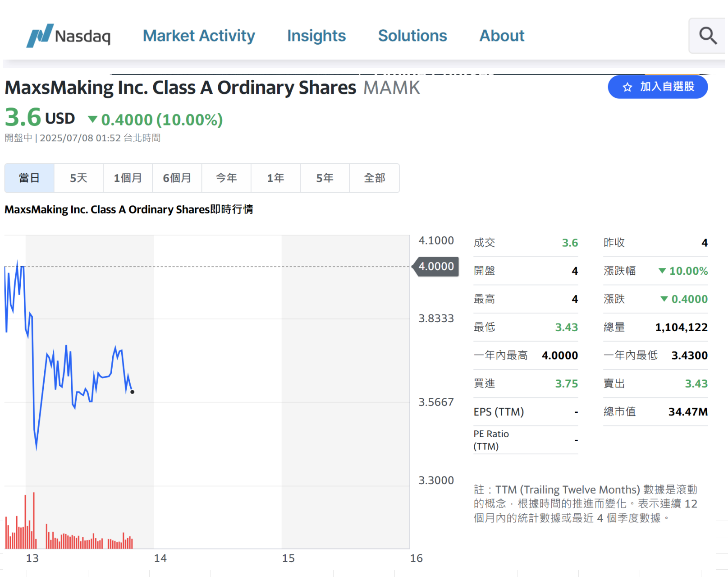Click the 3.6 USD current price
Screen dimensions: 728x577
point(40,117)
